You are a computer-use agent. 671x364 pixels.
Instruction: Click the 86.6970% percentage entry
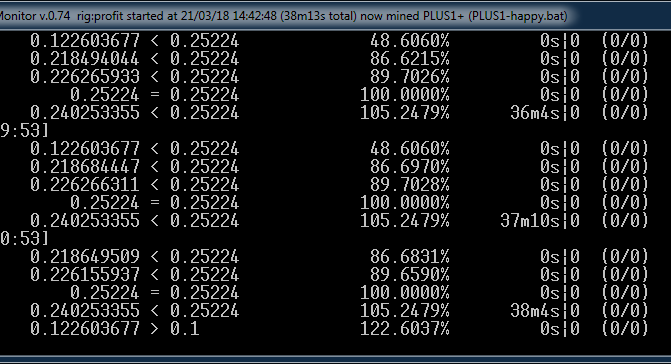coord(410,166)
